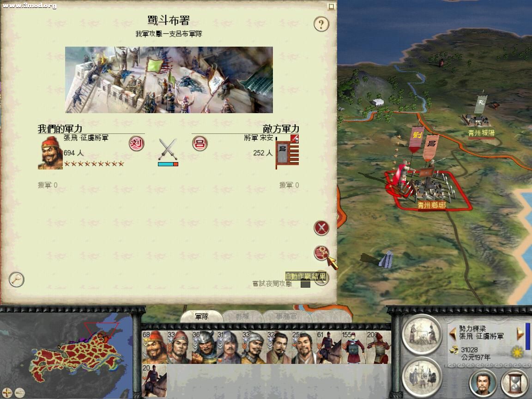Image resolution: width=532 pixels, height=399 pixels.
Task: Select the 軍隊 army tab
Action: click(x=202, y=316)
